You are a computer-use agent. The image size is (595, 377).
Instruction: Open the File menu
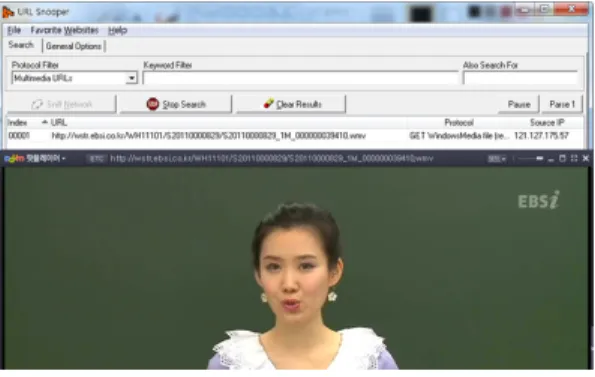click(14, 30)
